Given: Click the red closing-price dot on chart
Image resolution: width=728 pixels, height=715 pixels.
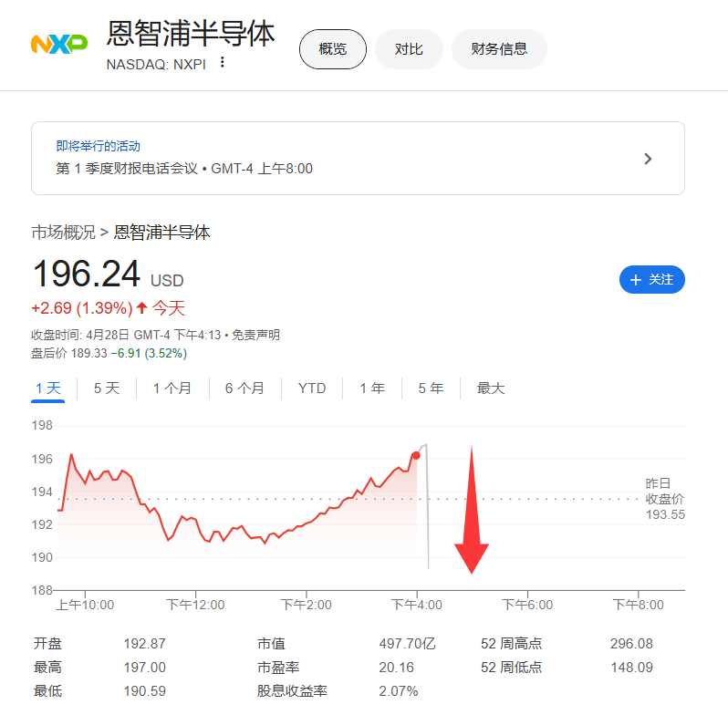Looking at the screenshot, I should point(416,455).
